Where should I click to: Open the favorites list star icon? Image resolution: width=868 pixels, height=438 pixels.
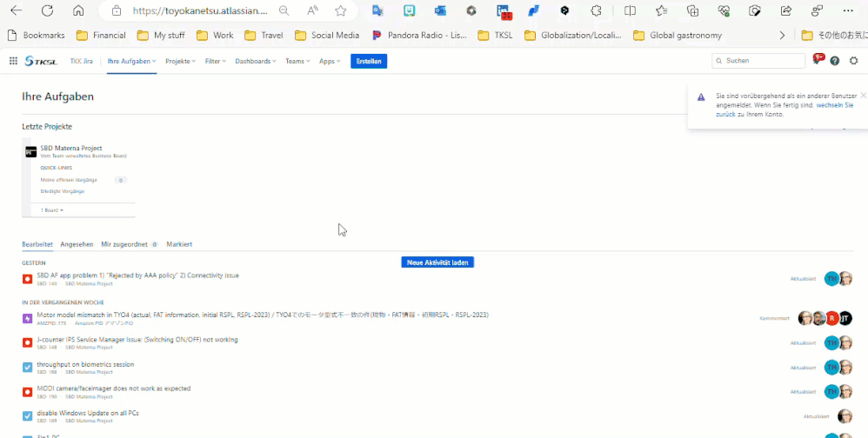point(661,10)
